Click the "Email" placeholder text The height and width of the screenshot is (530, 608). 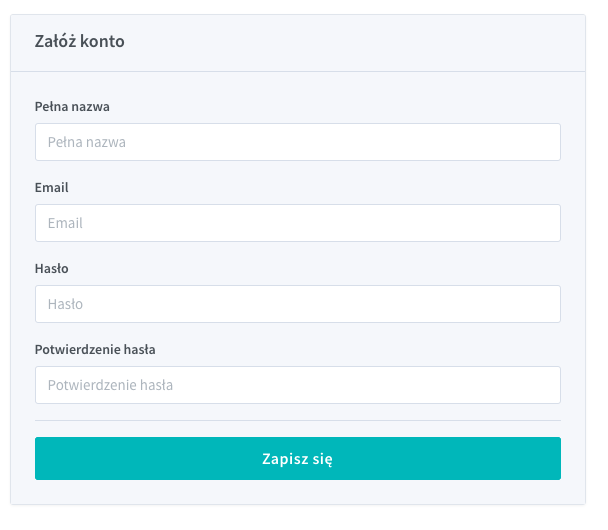65,223
